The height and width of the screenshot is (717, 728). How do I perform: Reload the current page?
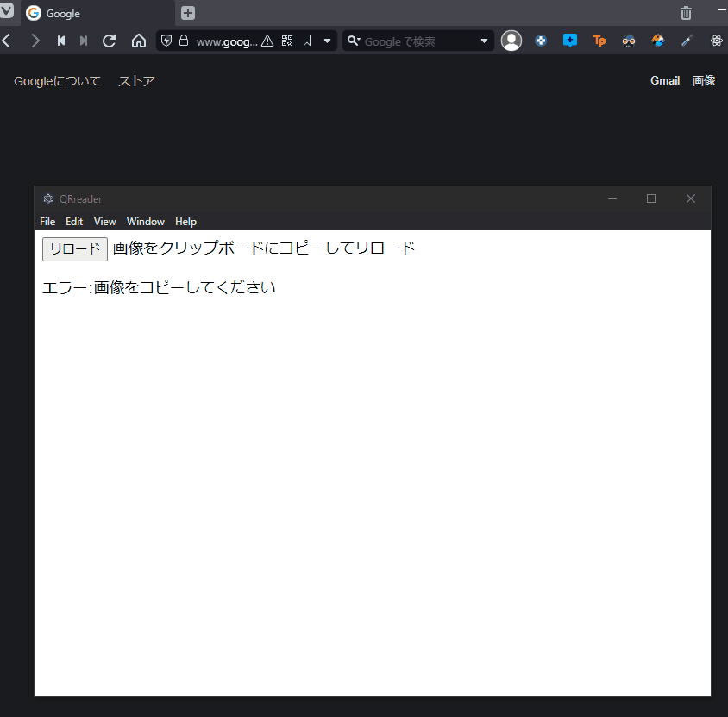109,41
